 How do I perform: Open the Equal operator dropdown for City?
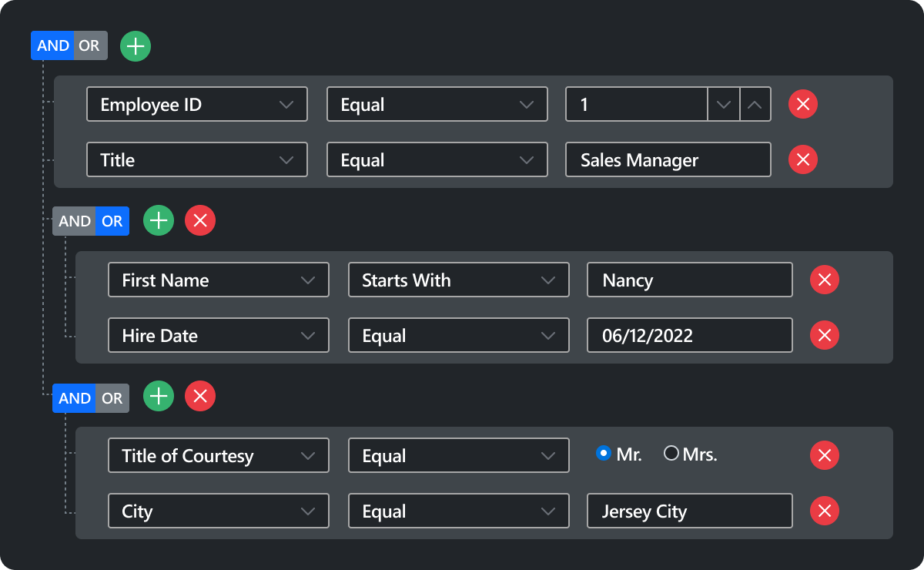click(x=547, y=511)
